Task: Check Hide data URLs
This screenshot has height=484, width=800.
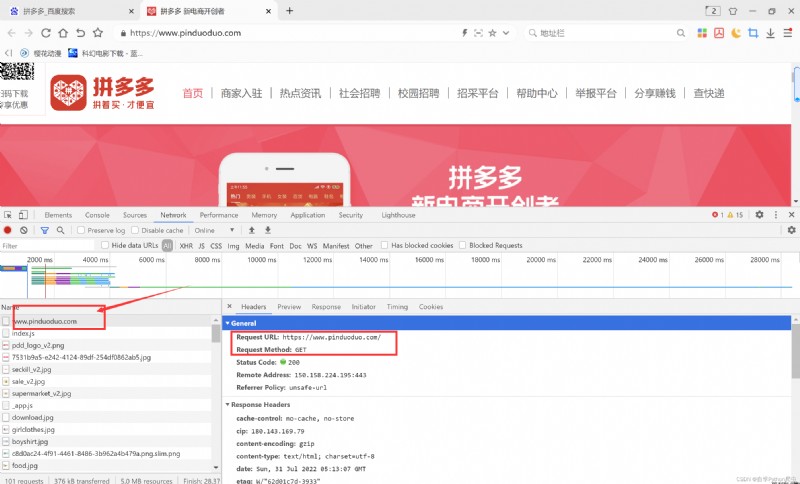Action: point(105,245)
